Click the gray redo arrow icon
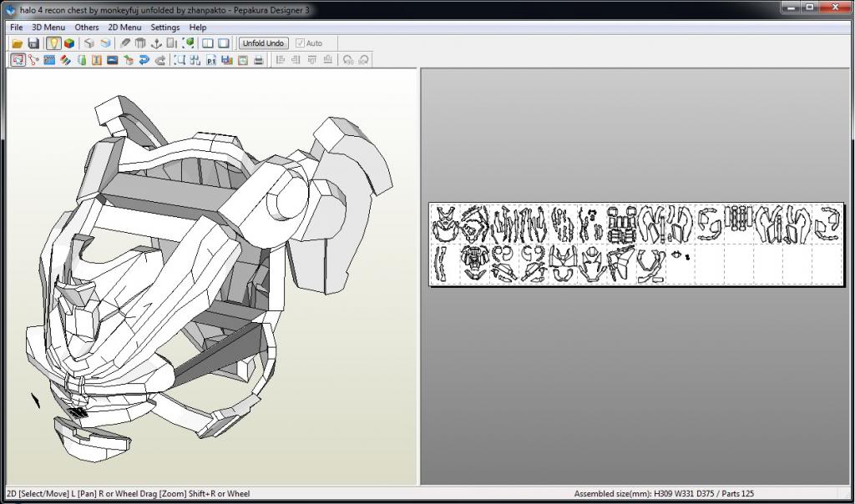The image size is (855, 504). point(160,60)
